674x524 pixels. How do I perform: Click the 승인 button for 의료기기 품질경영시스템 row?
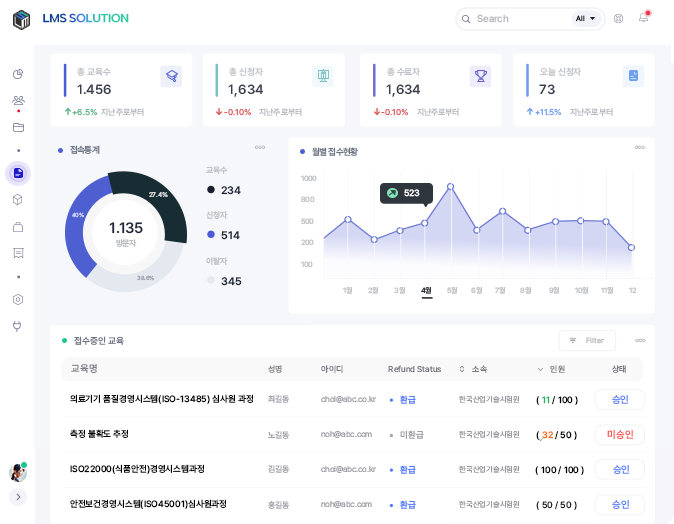[619, 400]
